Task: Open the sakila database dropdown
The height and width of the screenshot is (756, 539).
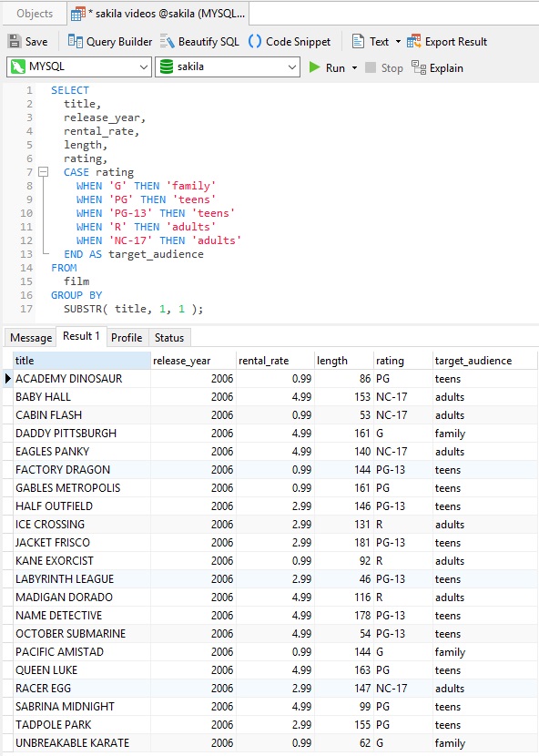Action: click(x=227, y=66)
